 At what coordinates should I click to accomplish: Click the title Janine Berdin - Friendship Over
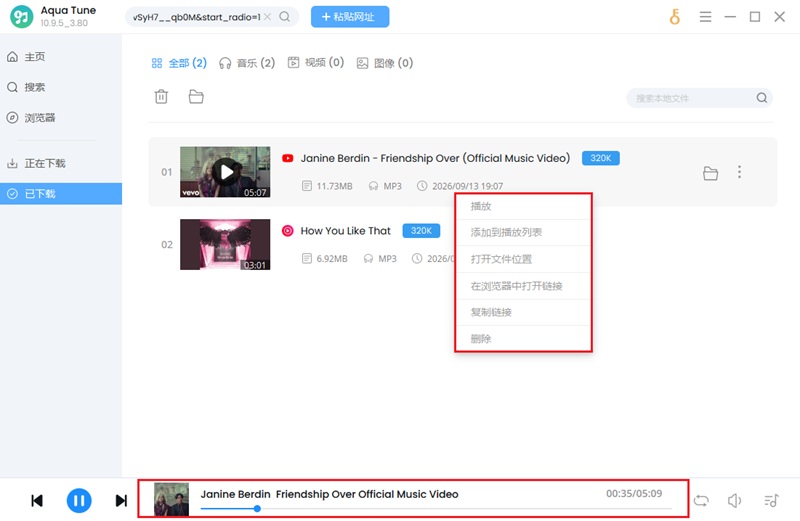click(x=435, y=158)
